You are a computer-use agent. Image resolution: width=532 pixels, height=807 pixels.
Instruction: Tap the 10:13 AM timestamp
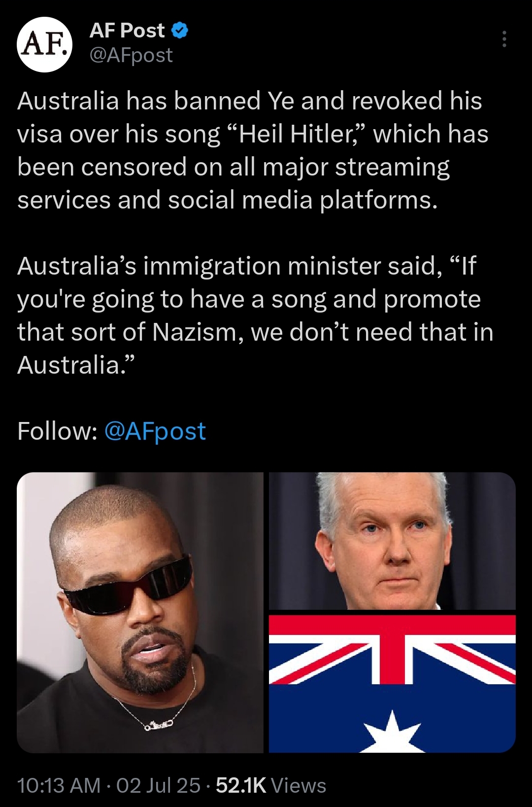(x=59, y=785)
